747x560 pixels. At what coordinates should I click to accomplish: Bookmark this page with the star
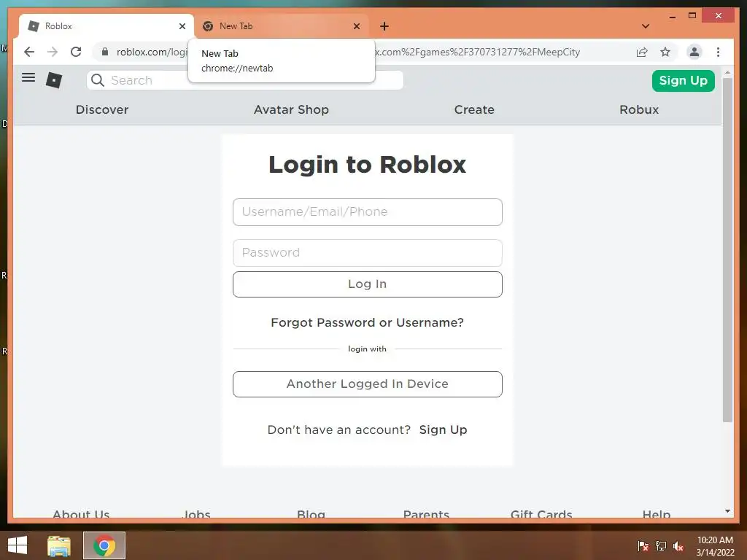(665, 52)
